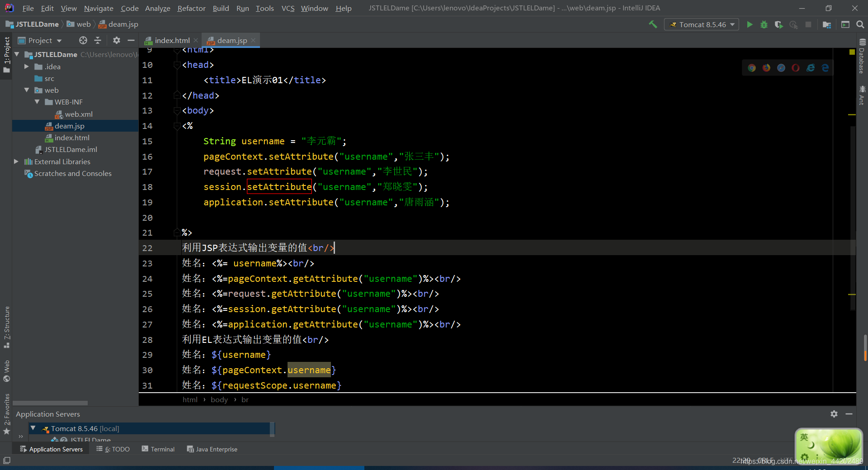The height and width of the screenshot is (470, 868).
Task: Open Project panel settings gear
Action: [117, 40]
